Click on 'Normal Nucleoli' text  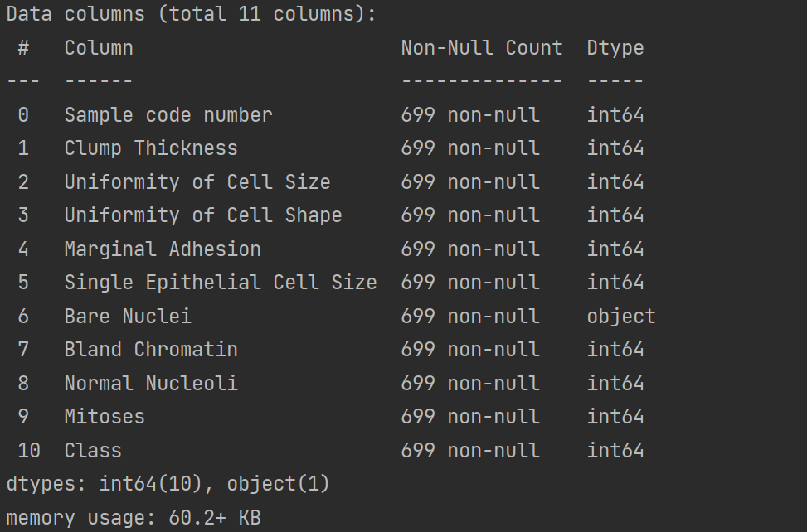tap(151, 383)
